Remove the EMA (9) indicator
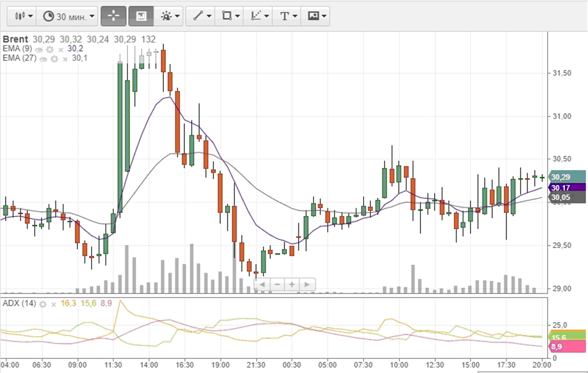This screenshot has height=373, width=588. click(x=61, y=49)
